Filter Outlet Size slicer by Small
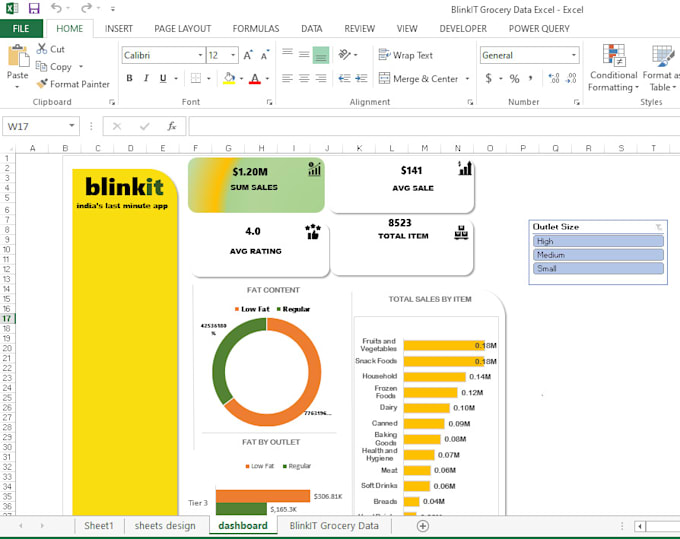Viewport: 680px width, 539px height. pyautogui.click(x=598, y=268)
